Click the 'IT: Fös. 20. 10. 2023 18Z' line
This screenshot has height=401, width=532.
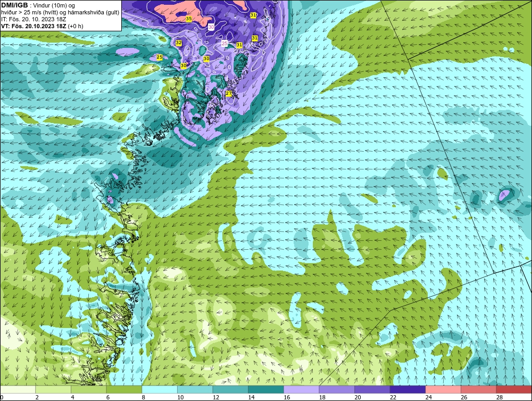click(34, 19)
